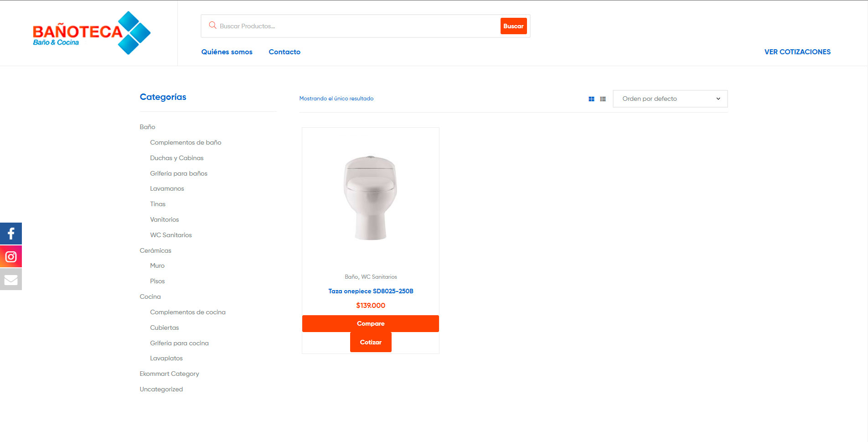The width and height of the screenshot is (868, 442).
Task: Select Grifería para cocina category
Action: [179, 343]
